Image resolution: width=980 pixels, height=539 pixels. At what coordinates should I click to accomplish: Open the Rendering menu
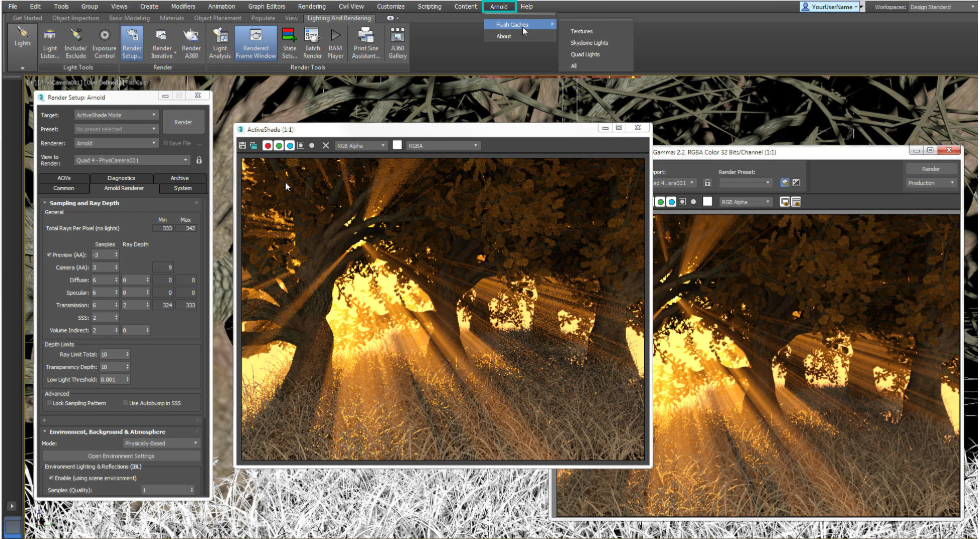(x=312, y=6)
